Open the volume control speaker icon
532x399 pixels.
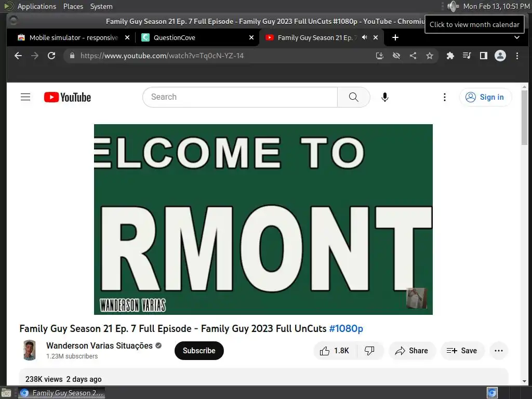point(453,6)
